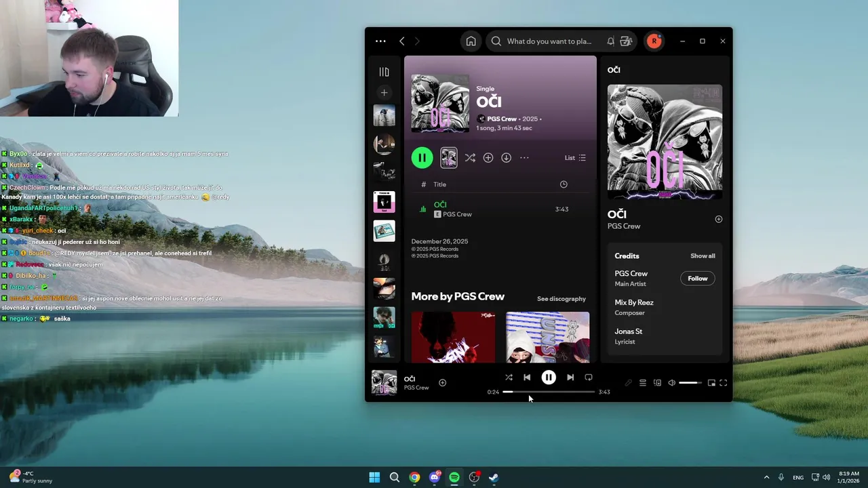Open the small album art preview button

[x=448, y=158]
